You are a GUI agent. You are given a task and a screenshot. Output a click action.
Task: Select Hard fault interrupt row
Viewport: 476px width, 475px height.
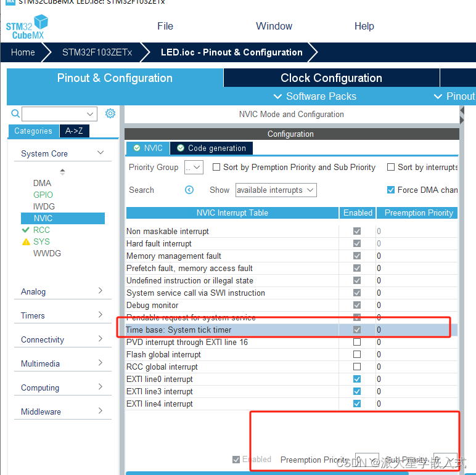pyautogui.click(x=292, y=243)
